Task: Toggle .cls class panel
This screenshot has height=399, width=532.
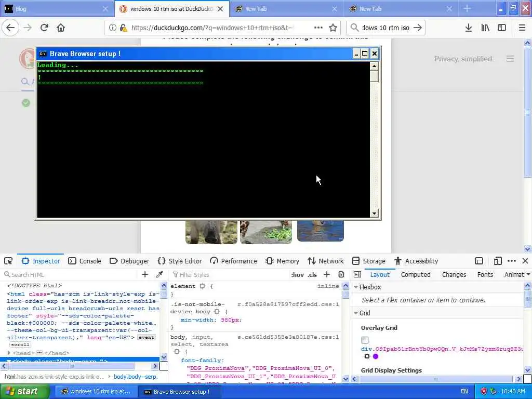Action: 312,275
